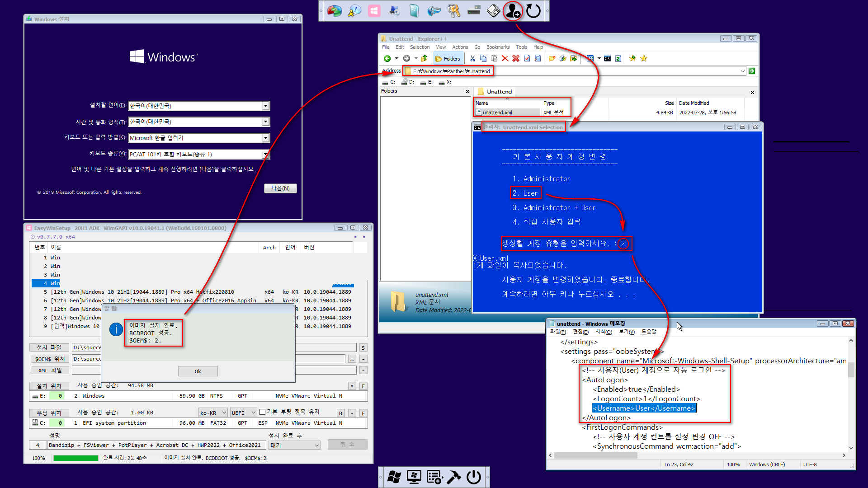868x488 pixels.
Task: Click the hammer-wrench icon in bottom dock
Action: click(454, 477)
